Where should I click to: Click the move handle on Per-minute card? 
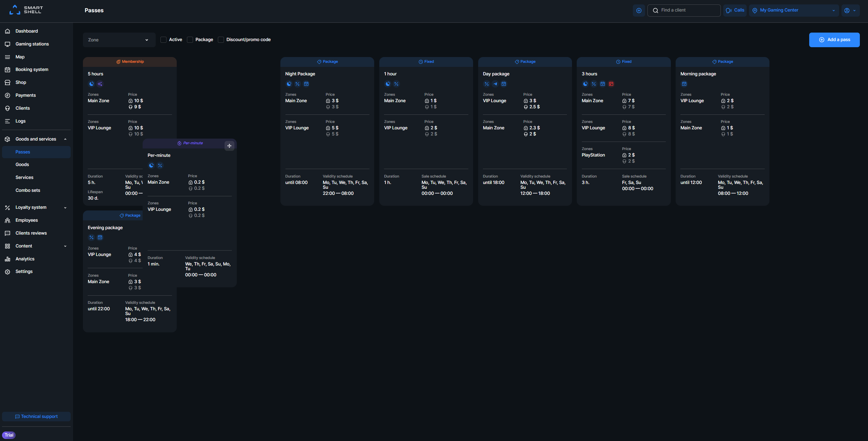229,146
